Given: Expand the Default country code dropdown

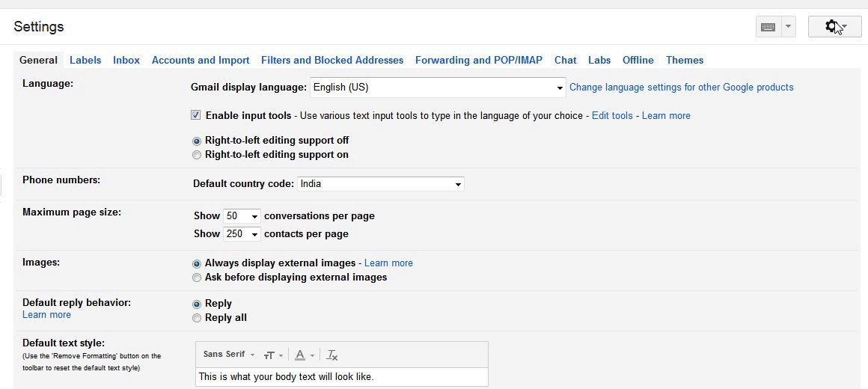Looking at the screenshot, I should click(381, 183).
